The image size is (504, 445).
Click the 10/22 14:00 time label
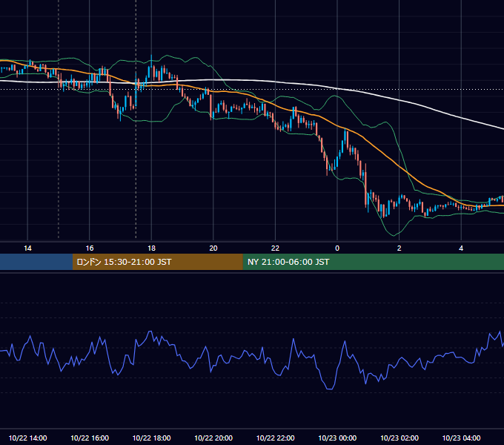[27, 438]
